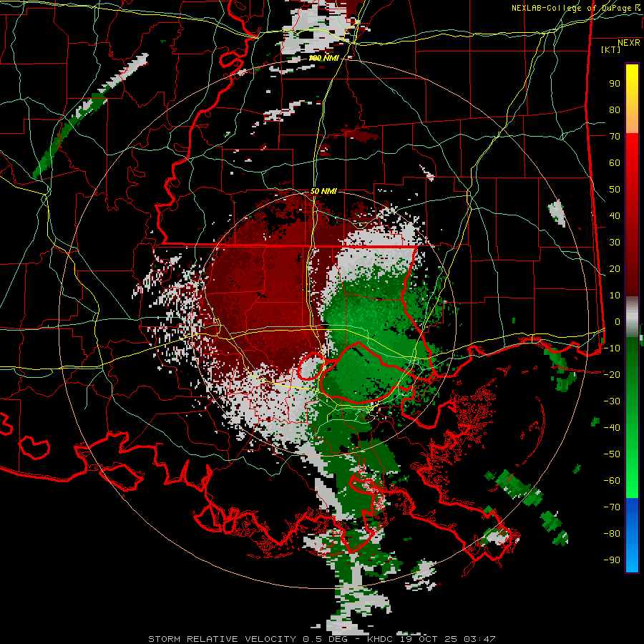Click the 0 value on the velocity scale

point(618,322)
